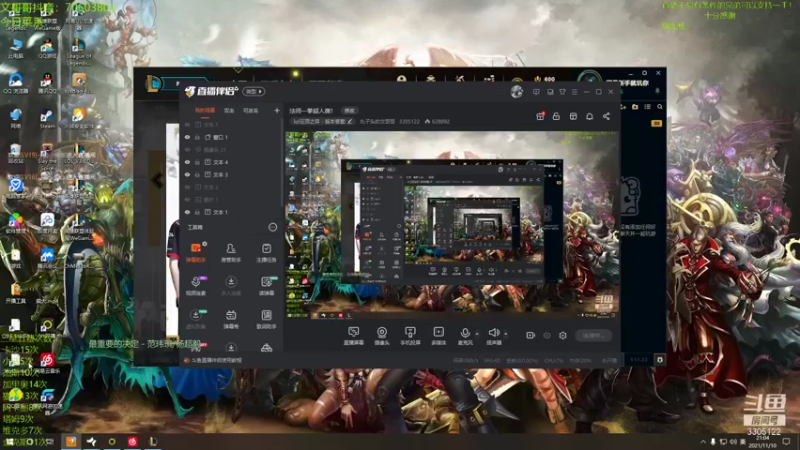Image resolution: width=800 pixels, height=450 pixels.
Task: Expand speaker options arrow
Action: [x=506, y=334]
